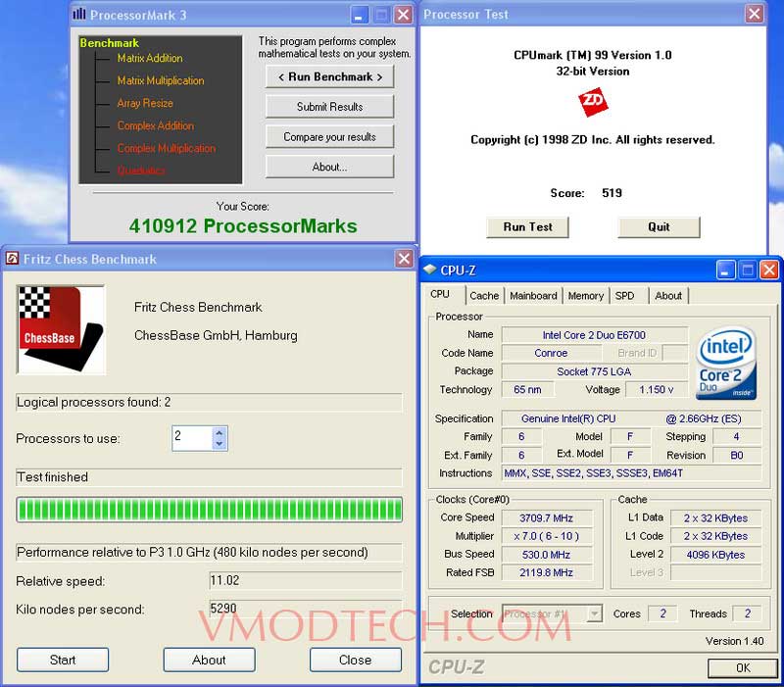Screen dimensions: 784x687
Task: Click the Instructions field MMX, SSE list
Action: (x=631, y=473)
